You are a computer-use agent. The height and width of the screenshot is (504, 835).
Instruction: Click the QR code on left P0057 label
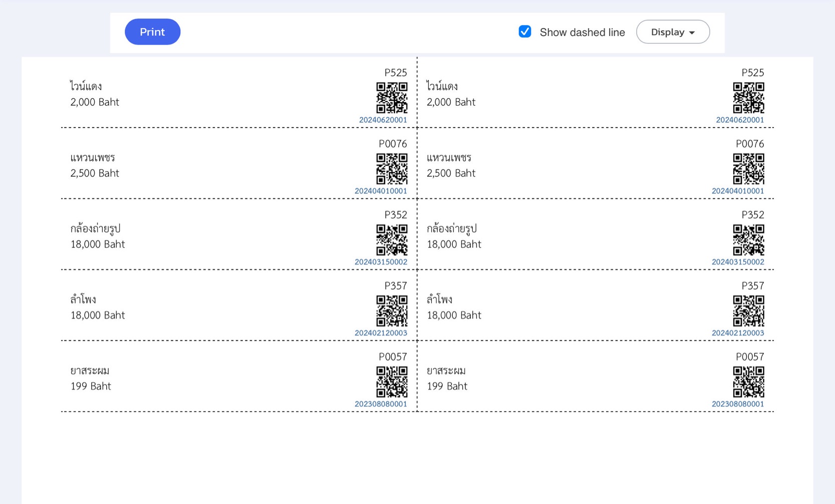click(392, 382)
